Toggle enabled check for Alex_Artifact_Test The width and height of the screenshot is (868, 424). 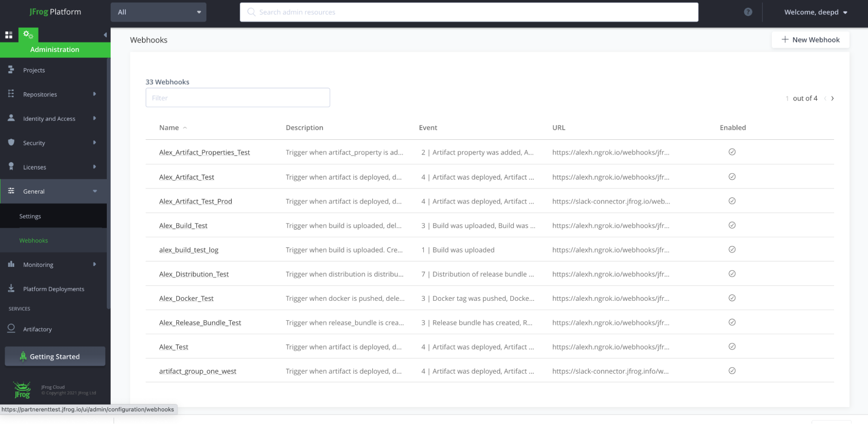tap(732, 177)
